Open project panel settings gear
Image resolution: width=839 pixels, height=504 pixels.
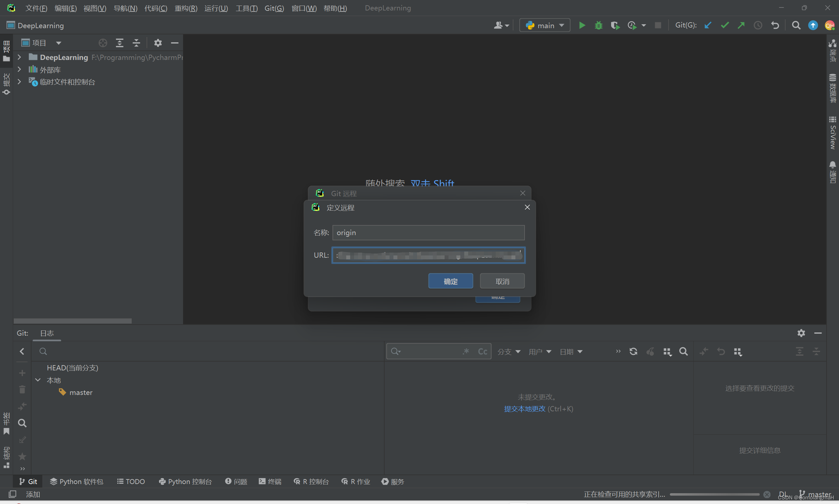point(158,43)
